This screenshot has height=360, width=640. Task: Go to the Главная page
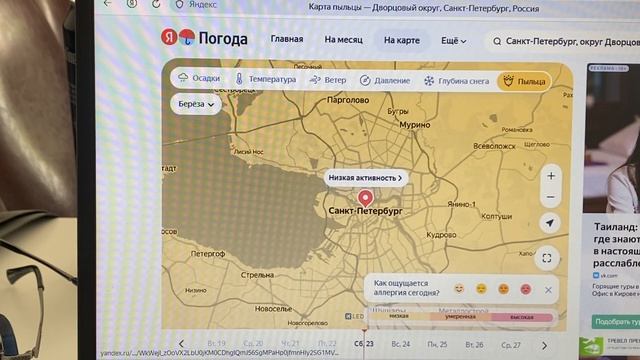[x=287, y=39]
